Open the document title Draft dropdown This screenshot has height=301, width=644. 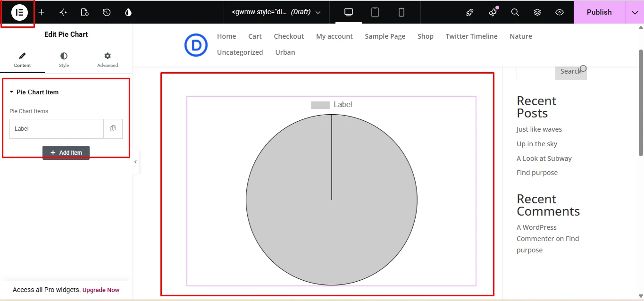click(276, 12)
